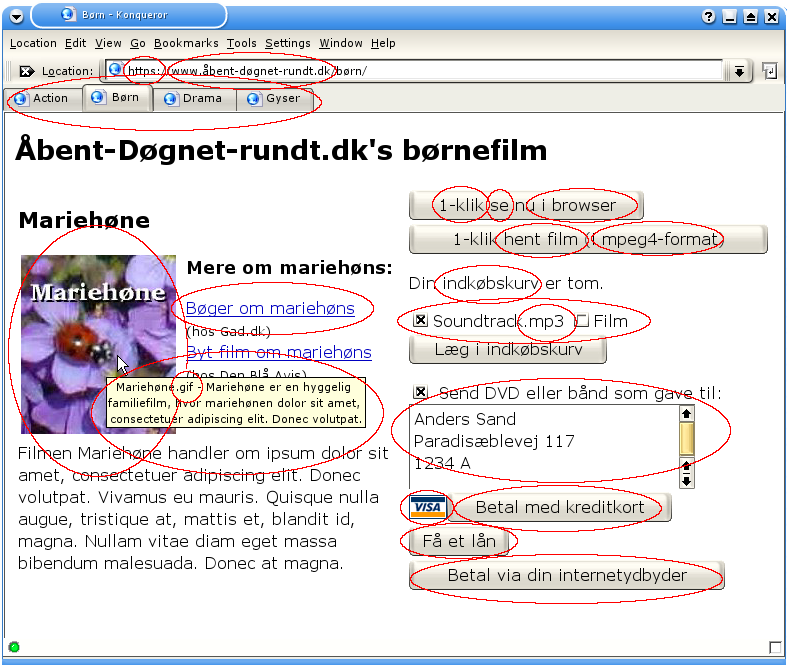The height and width of the screenshot is (665, 787).
Task: Click 'Betal med kreditkort' button
Action: (x=560, y=507)
